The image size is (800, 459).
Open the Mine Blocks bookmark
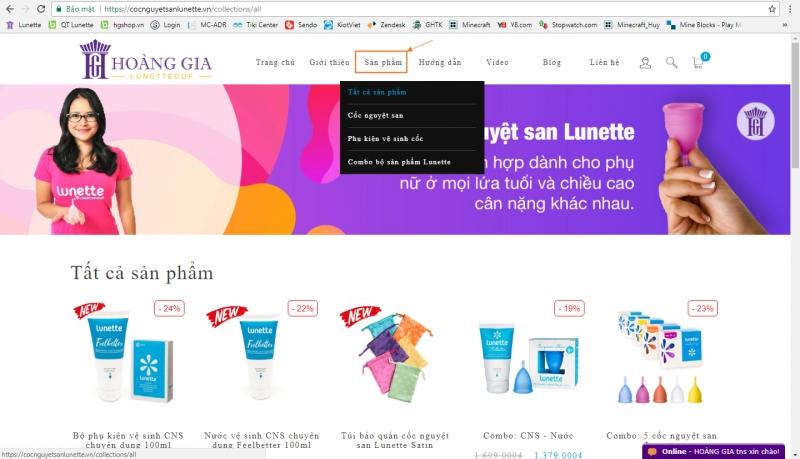704,24
